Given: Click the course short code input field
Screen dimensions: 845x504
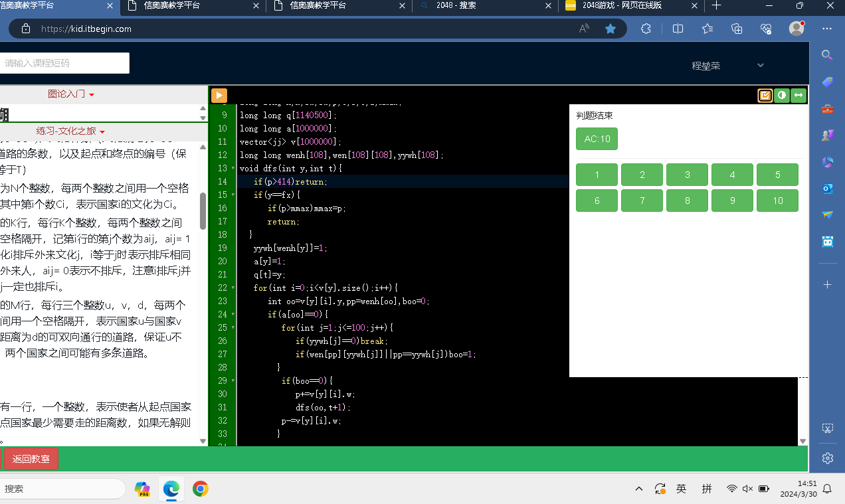Looking at the screenshot, I should (x=64, y=63).
